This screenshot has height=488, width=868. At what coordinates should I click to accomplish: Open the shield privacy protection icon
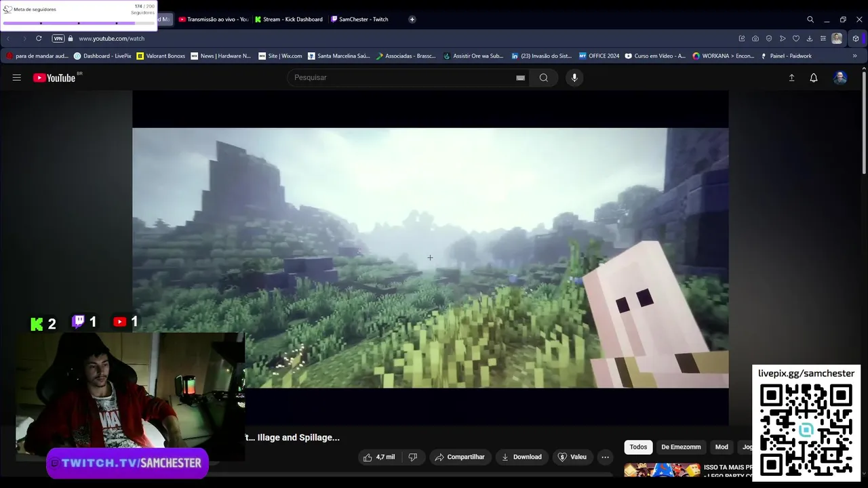pyautogui.click(x=769, y=39)
